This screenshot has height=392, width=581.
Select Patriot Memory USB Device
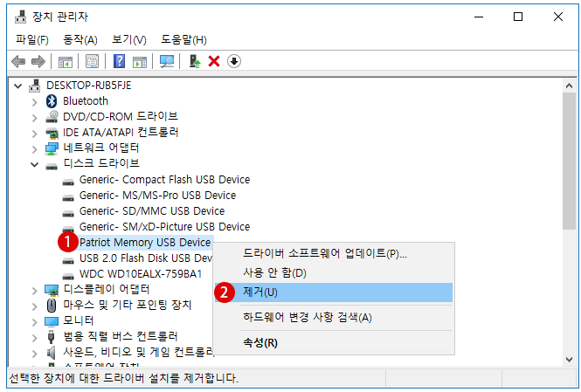pyautogui.click(x=145, y=243)
